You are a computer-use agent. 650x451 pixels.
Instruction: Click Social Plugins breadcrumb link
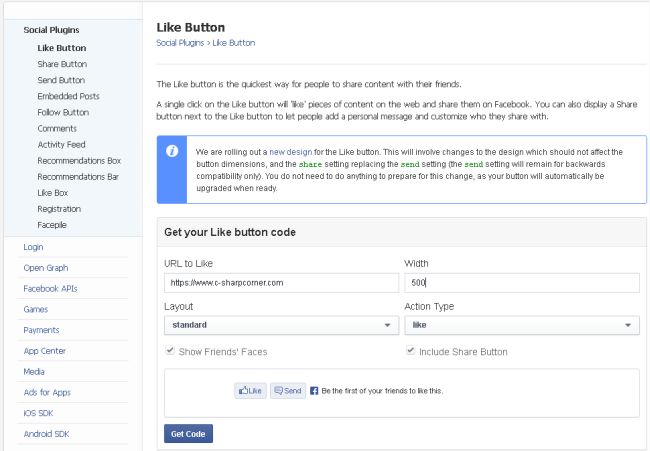point(180,43)
